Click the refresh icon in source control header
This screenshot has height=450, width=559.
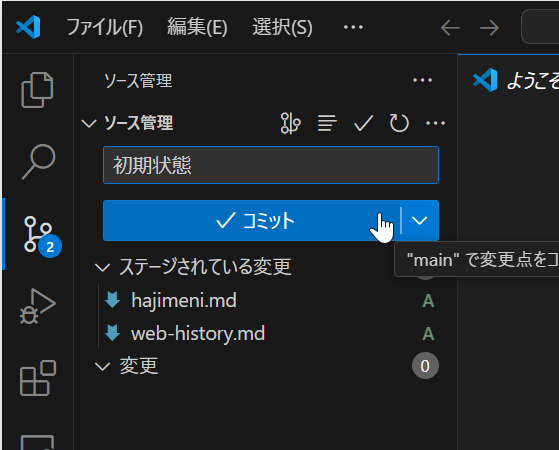tap(399, 123)
